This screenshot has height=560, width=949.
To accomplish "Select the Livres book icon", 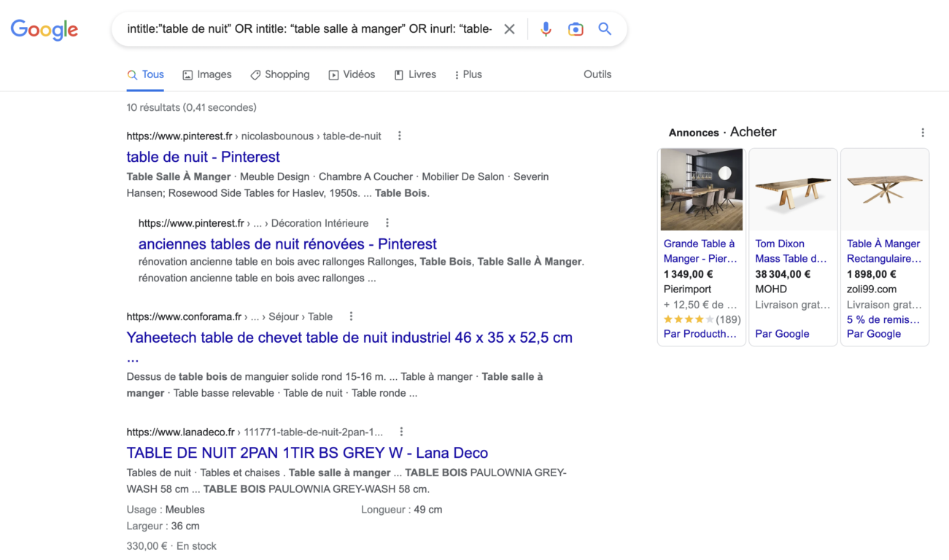I will 398,74.
